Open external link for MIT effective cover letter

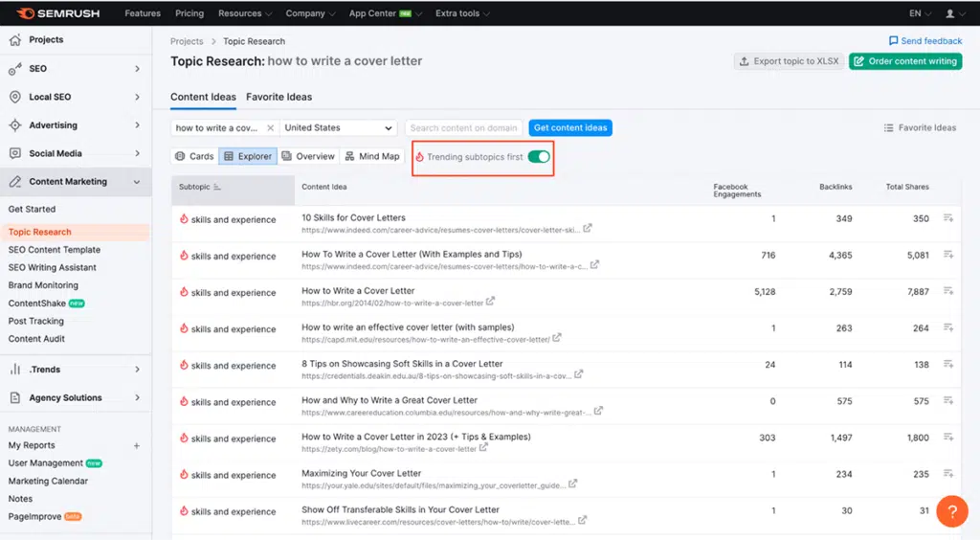click(x=557, y=338)
